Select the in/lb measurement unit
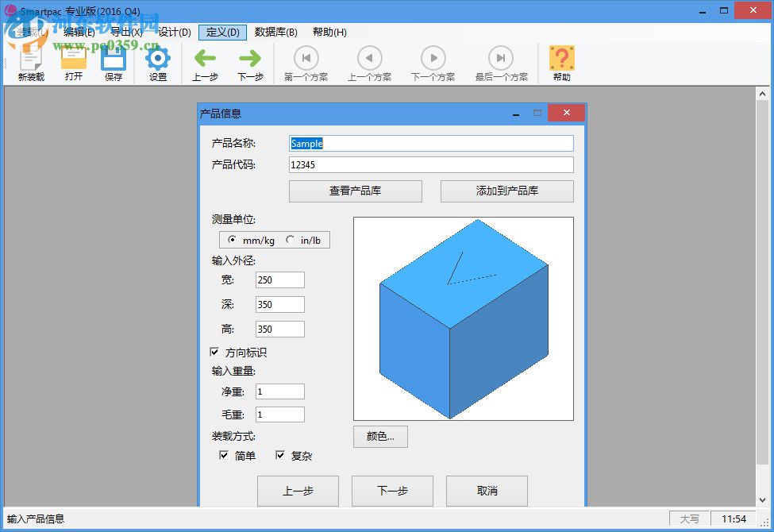This screenshot has height=532, width=774. point(291,239)
